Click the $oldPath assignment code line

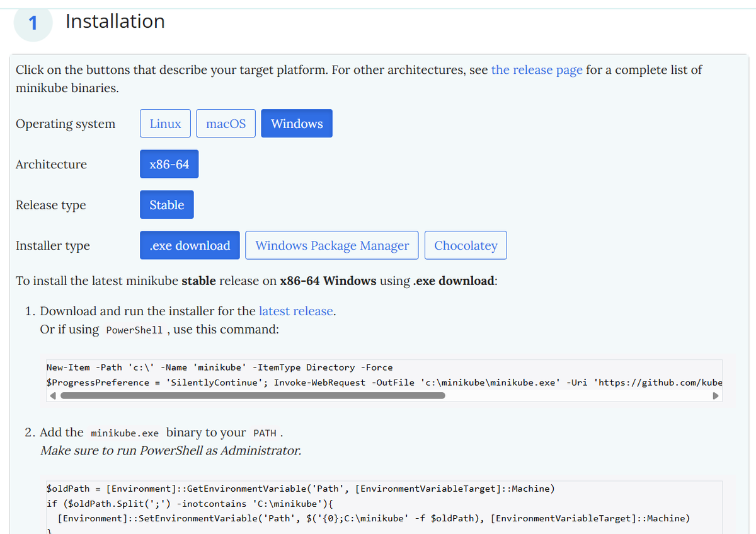[x=301, y=489]
